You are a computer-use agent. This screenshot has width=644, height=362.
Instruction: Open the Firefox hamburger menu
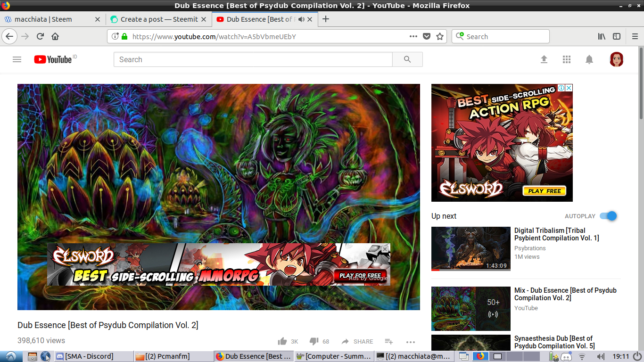pyautogui.click(x=635, y=36)
